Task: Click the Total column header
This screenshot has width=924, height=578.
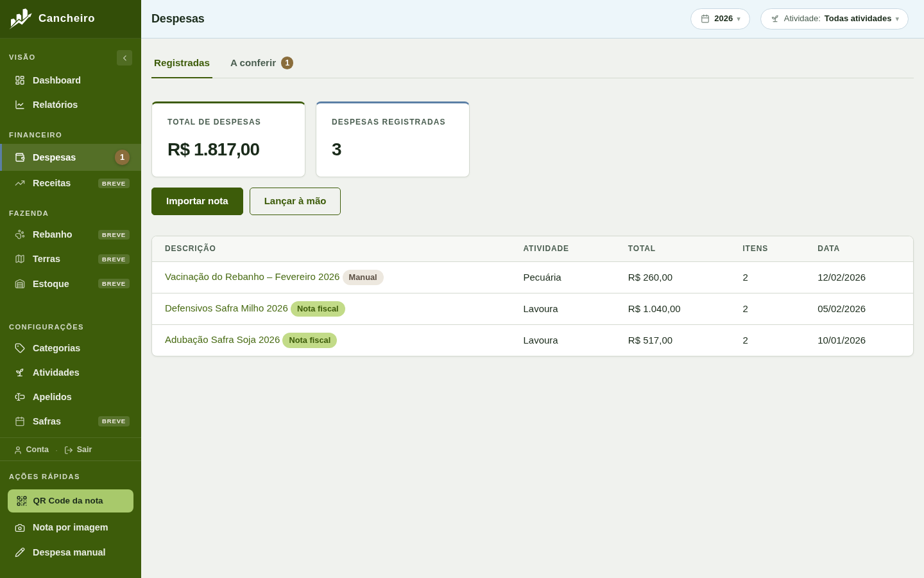Action: 642,249
